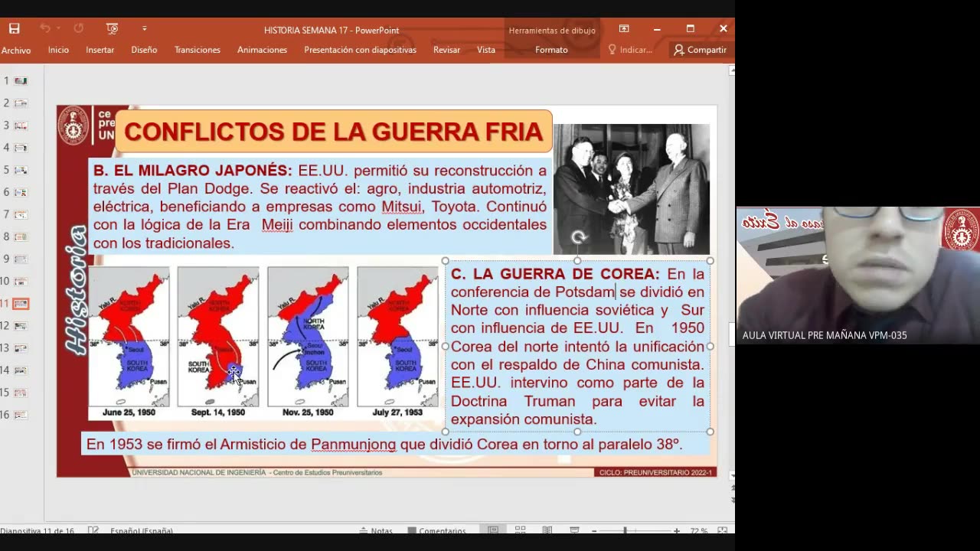Click the slide title CONFLICTOS DE LA GUERRA FRIA
The image size is (980, 551).
[333, 132]
